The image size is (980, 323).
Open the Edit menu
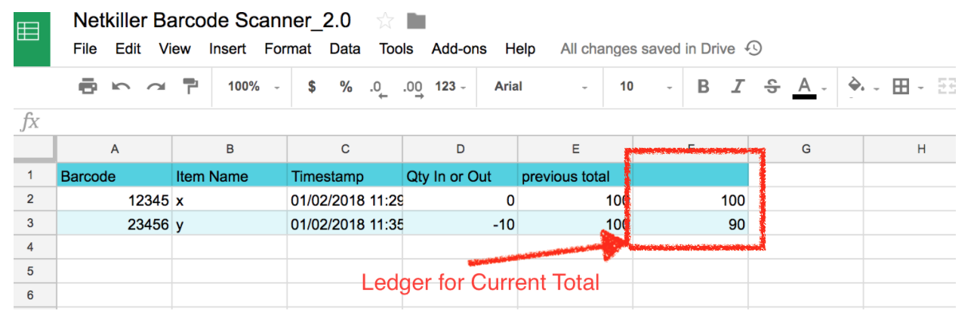point(128,48)
